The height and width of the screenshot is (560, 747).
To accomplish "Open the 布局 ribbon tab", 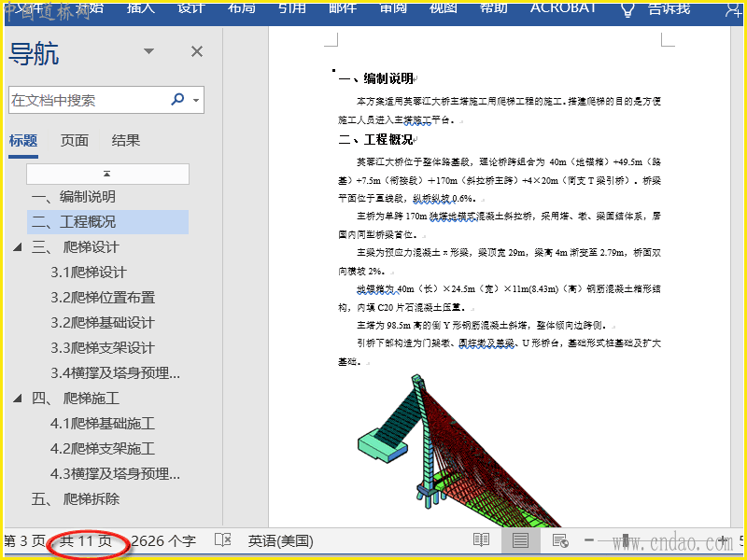I will pos(242,7).
